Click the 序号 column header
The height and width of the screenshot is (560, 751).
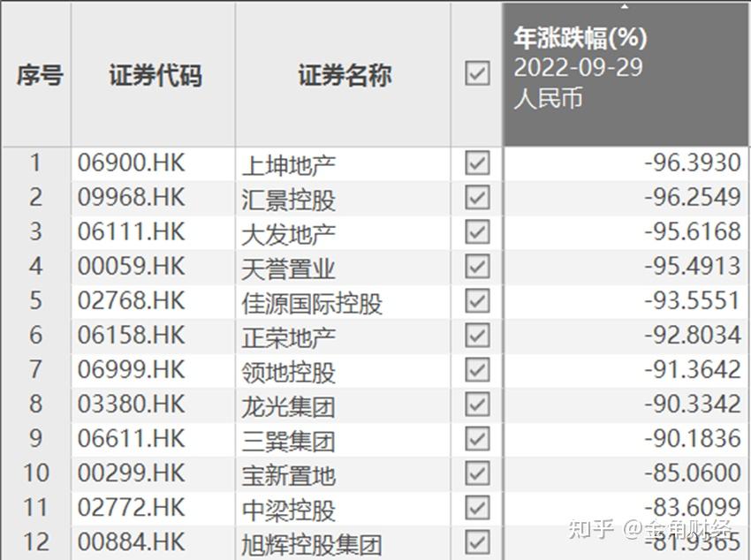(x=39, y=75)
